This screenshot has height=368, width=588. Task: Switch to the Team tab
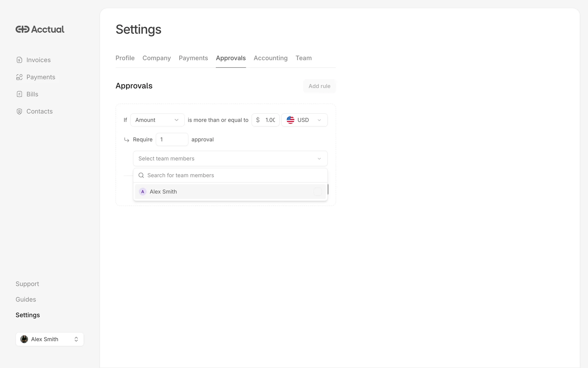click(x=303, y=58)
